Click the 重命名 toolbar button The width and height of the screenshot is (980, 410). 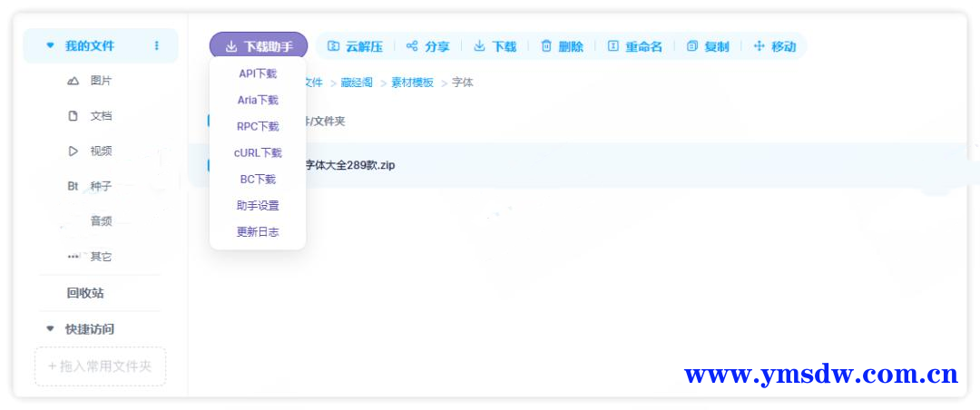(635, 46)
